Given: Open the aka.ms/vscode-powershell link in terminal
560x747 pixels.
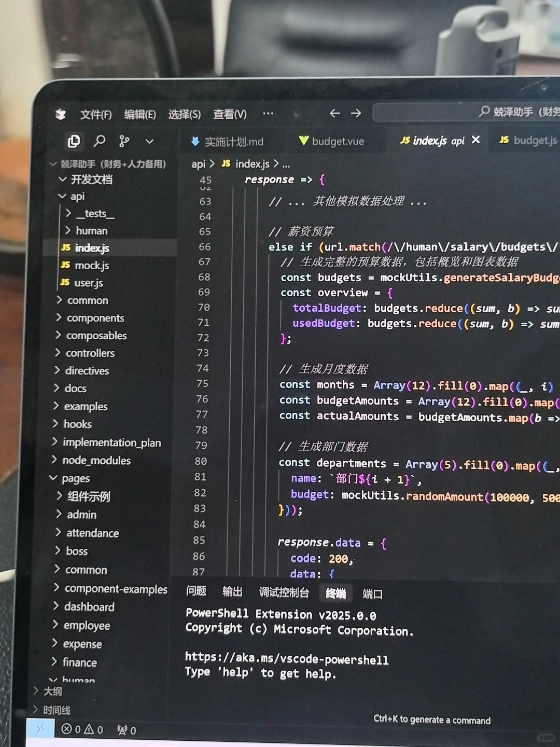Looking at the screenshot, I should [x=287, y=658].
